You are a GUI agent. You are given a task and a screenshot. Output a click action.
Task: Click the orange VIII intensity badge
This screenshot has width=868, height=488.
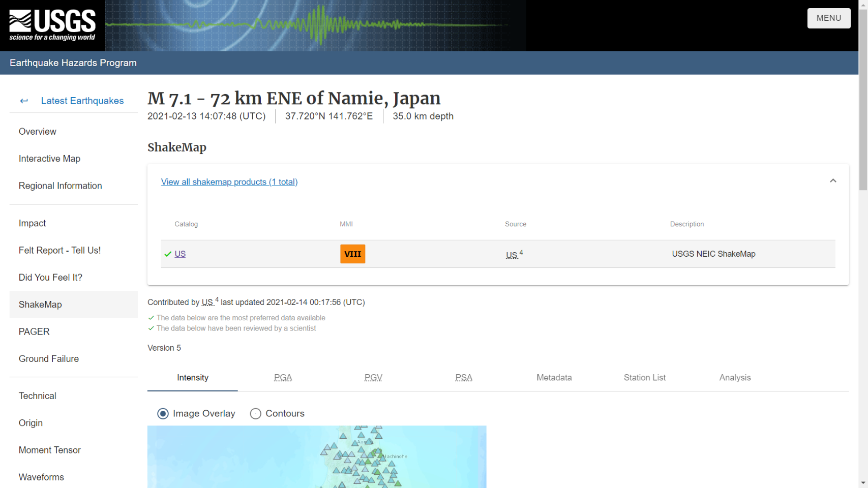pyautogui.click(x=352, y=254)
